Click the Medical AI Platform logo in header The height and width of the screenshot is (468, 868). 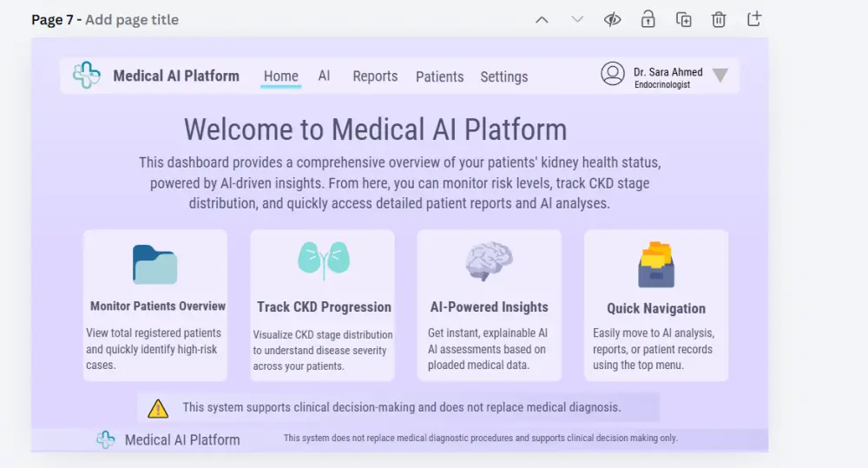point(87,75)
